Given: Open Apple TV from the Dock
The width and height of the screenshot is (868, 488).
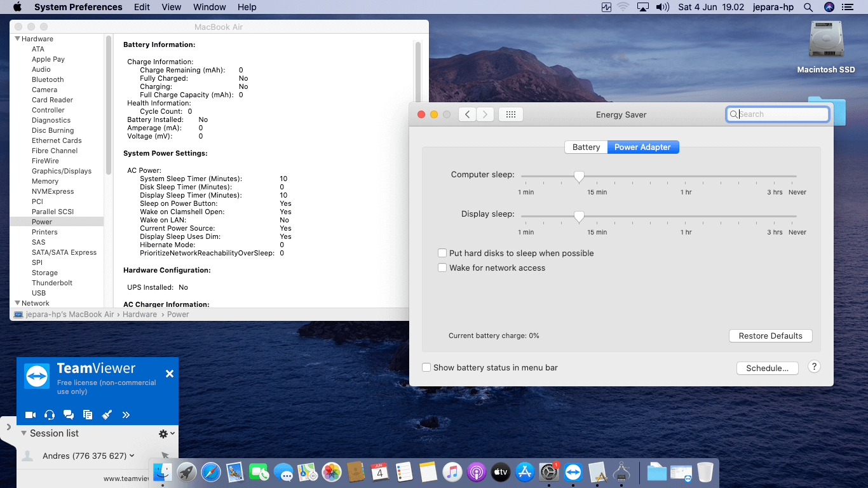Looking at the screenshot, I should tap(500, 472).
